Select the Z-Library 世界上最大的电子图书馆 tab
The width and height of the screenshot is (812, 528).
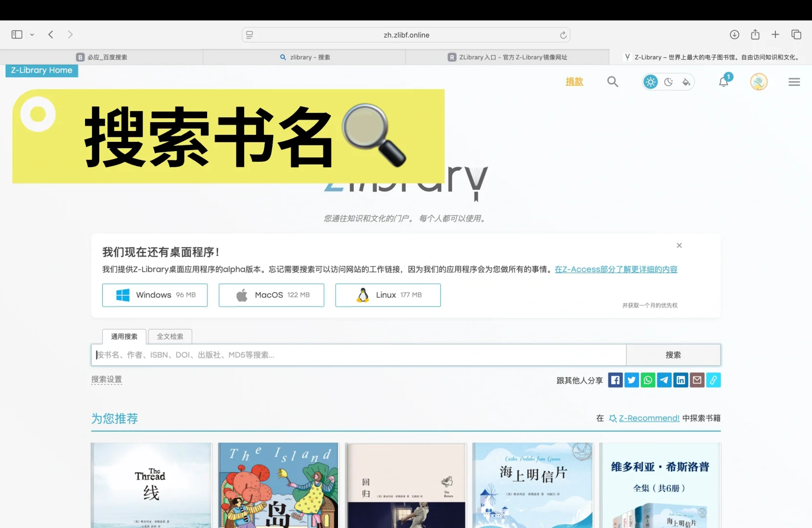pos(711,57)
